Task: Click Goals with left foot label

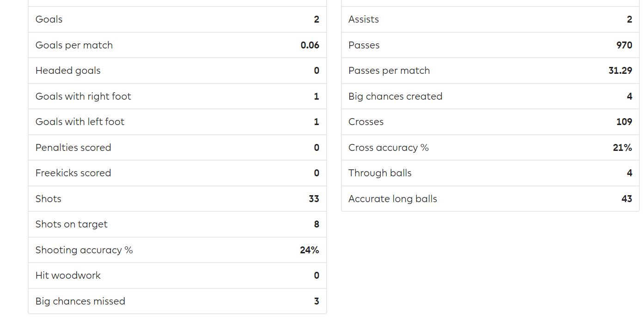Action: click(80, 122)
